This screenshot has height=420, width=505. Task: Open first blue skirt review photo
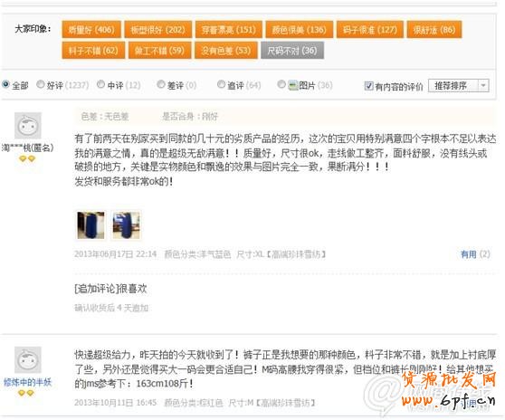pos(91,225)
